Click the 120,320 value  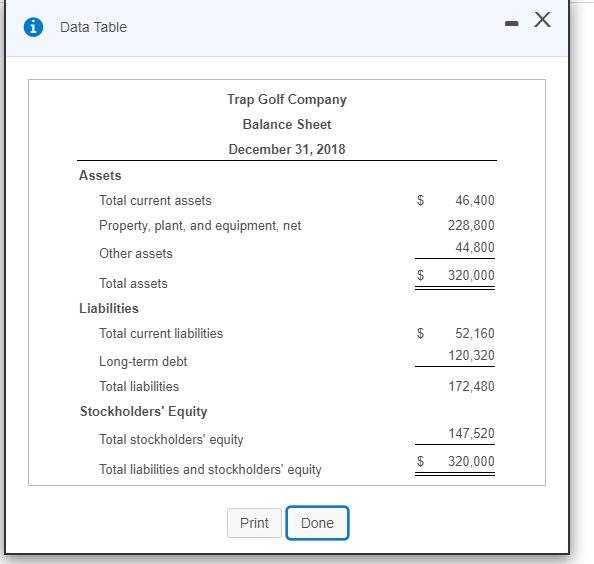471,355
